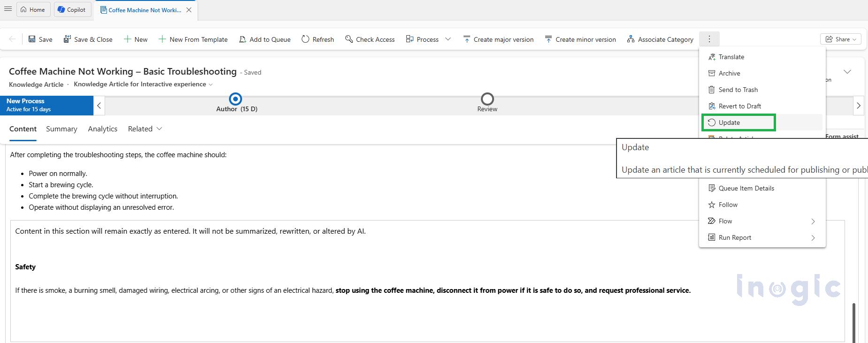Select New From Template
This screenshot has height=343, width=868.
pos(193,39)
